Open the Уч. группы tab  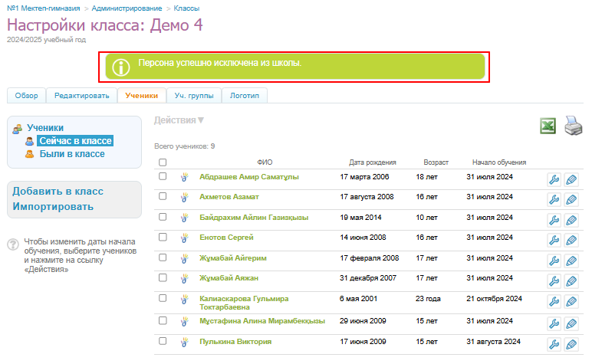point(193,96)
